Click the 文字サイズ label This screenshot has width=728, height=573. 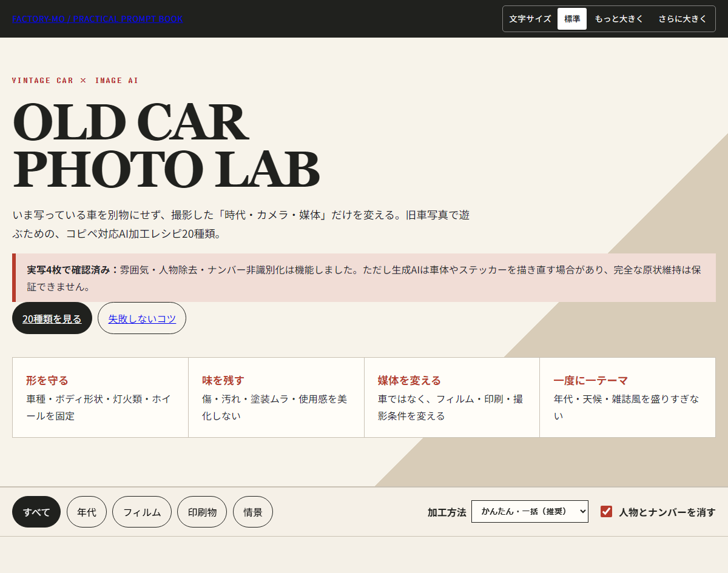pos(530,19)
